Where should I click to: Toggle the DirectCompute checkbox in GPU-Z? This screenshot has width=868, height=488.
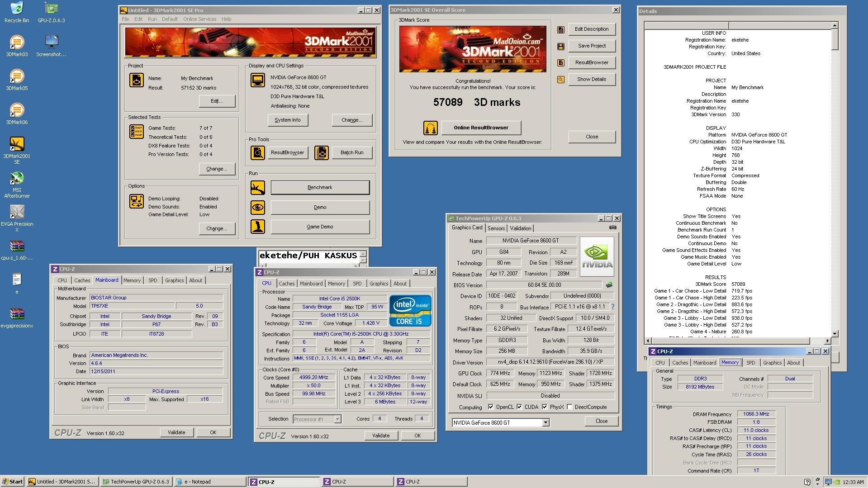click(x=569, y=407)
